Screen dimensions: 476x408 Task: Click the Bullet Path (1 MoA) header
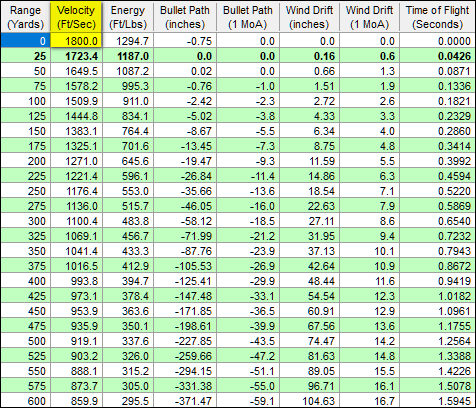pos(248,17)
